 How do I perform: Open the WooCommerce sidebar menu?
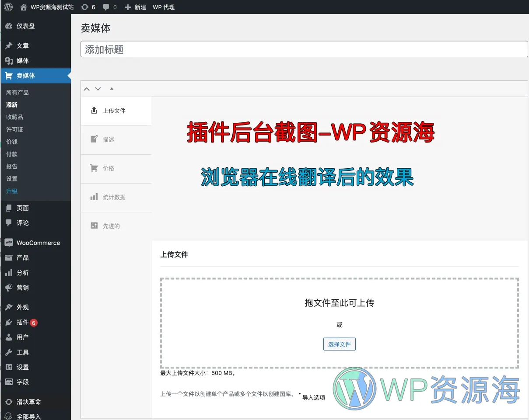point(38,243)
